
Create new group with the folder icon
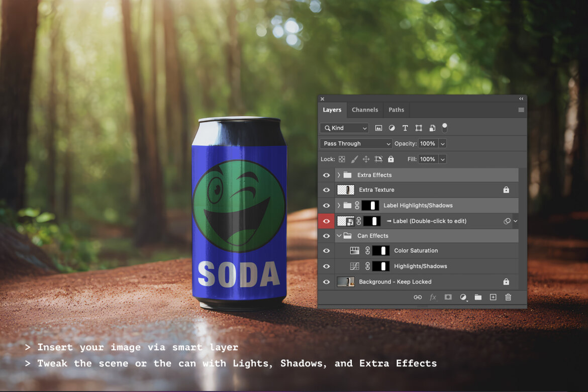pos(478,297)
